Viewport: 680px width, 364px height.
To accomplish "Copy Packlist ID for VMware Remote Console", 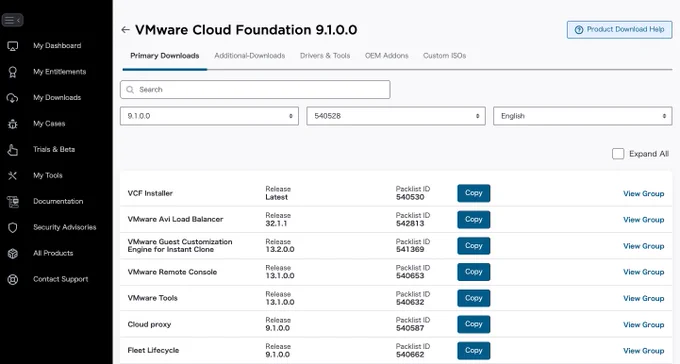I will (474, 272).
